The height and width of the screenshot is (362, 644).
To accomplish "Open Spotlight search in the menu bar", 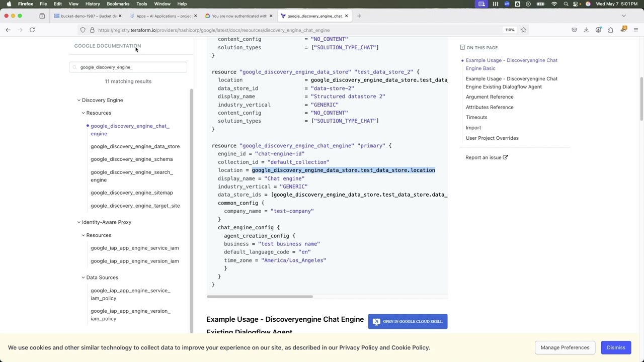I will tap(566, 4).
